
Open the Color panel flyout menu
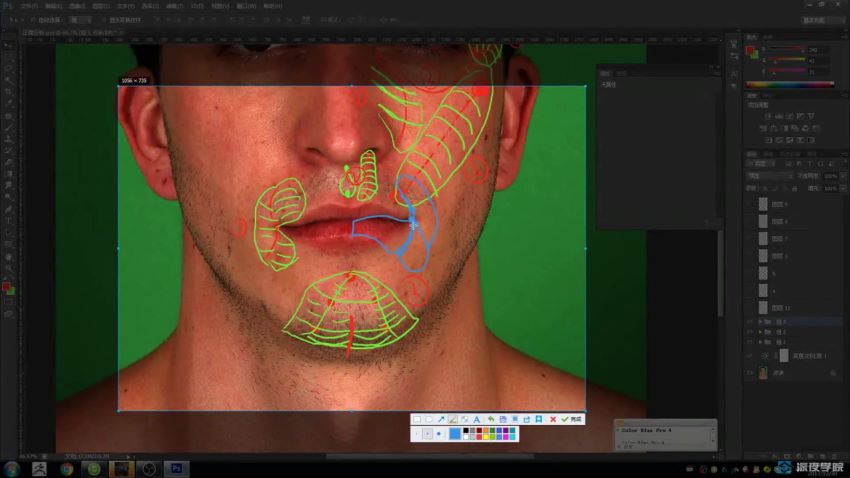(844, 37)
